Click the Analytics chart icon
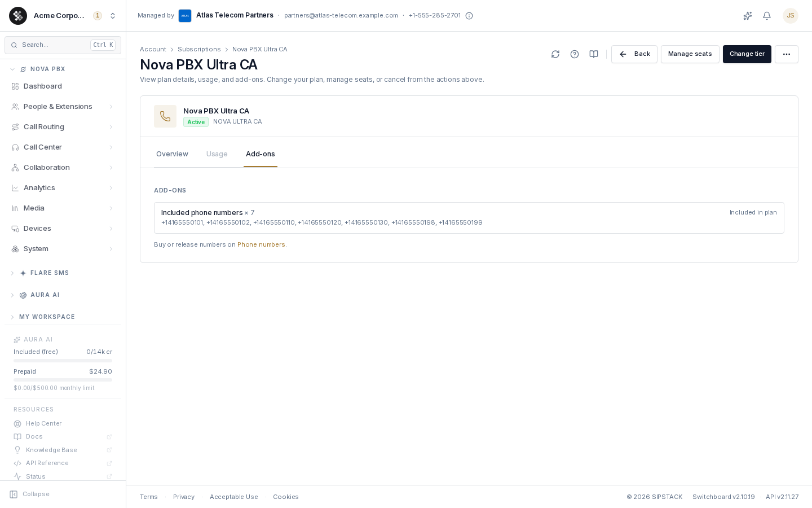812x508 pixels. click(15, 188)
